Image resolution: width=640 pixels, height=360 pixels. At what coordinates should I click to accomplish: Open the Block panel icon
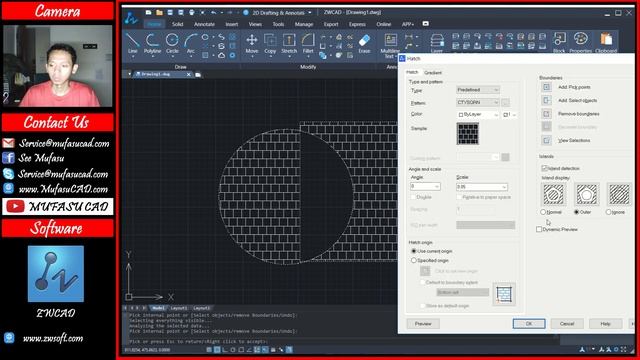pyautogui.click(x=559, y=43)
